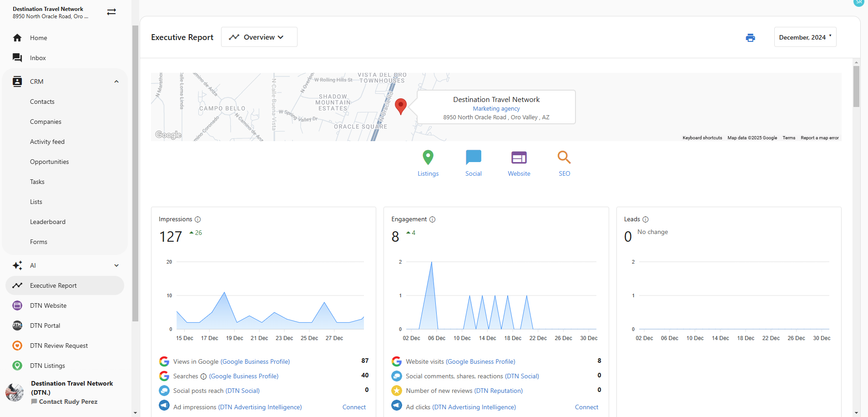Click the Google logo on map
This screenshot has width=868, height=417.
[168, 135]
